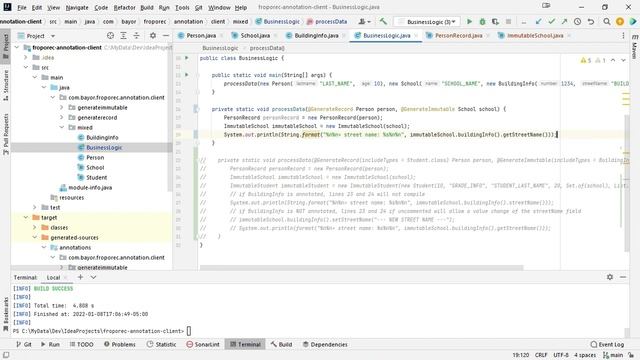Screen dimensions: 640x360
Task: Add a new terminal session tab
Action: [x=80, y=277]
